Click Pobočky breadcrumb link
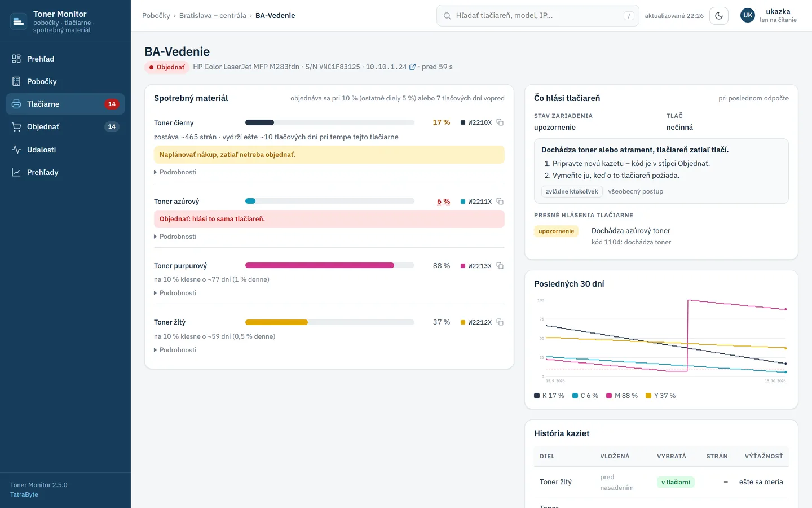This screenshot has height=508, width=812. pos(156,16)
